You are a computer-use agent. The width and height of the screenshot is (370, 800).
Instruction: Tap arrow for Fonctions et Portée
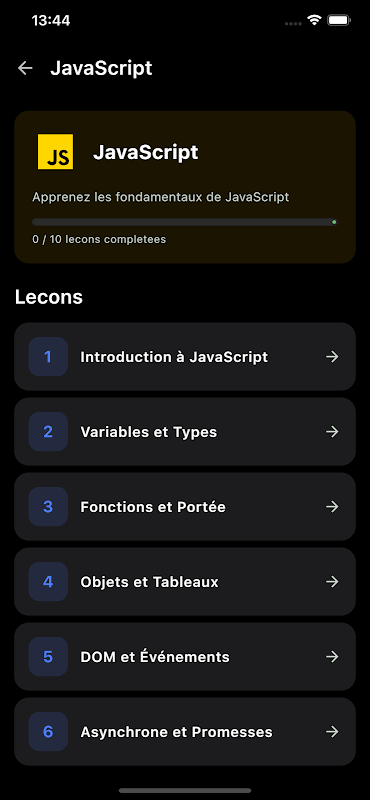[332, 507]
